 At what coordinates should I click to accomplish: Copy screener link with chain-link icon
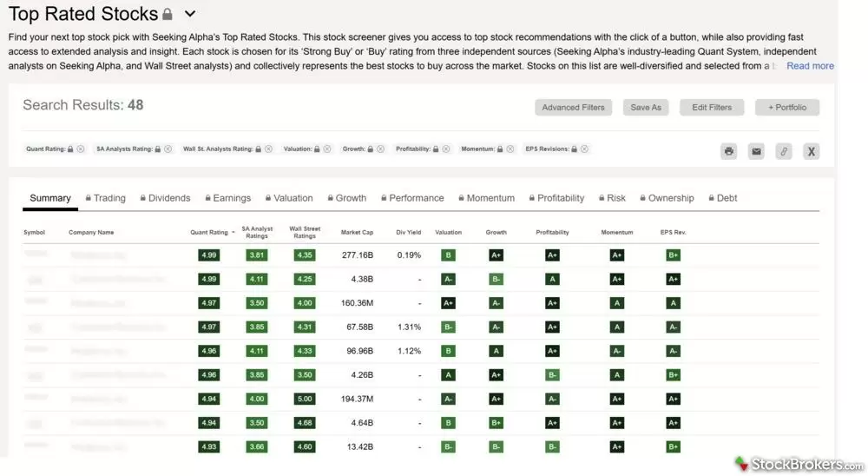[784, 151]
